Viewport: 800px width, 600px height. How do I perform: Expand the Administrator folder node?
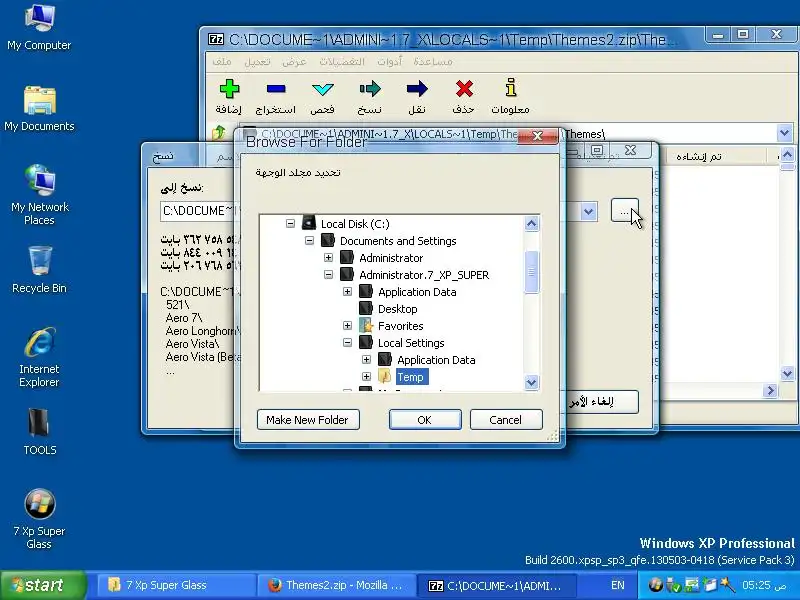[329, 258]
